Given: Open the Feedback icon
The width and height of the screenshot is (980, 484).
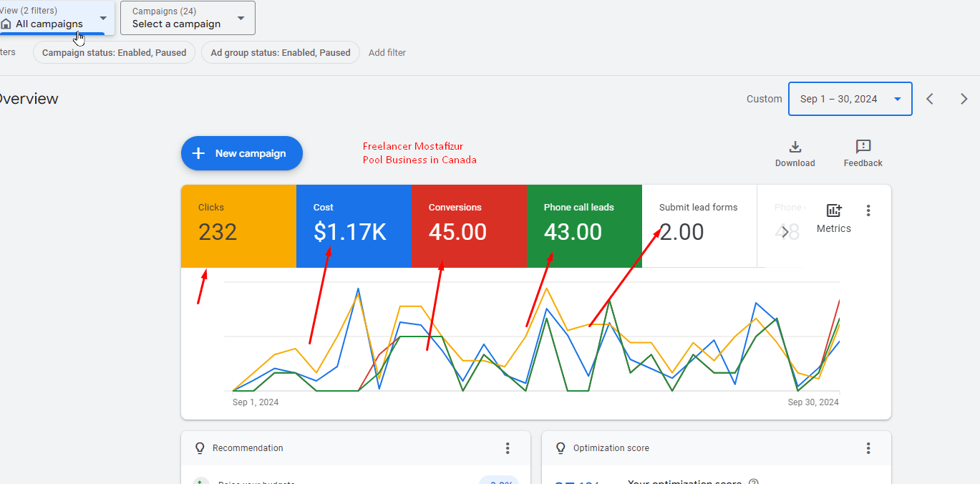Looking at the screenshot, I should [x=863, y=147].
